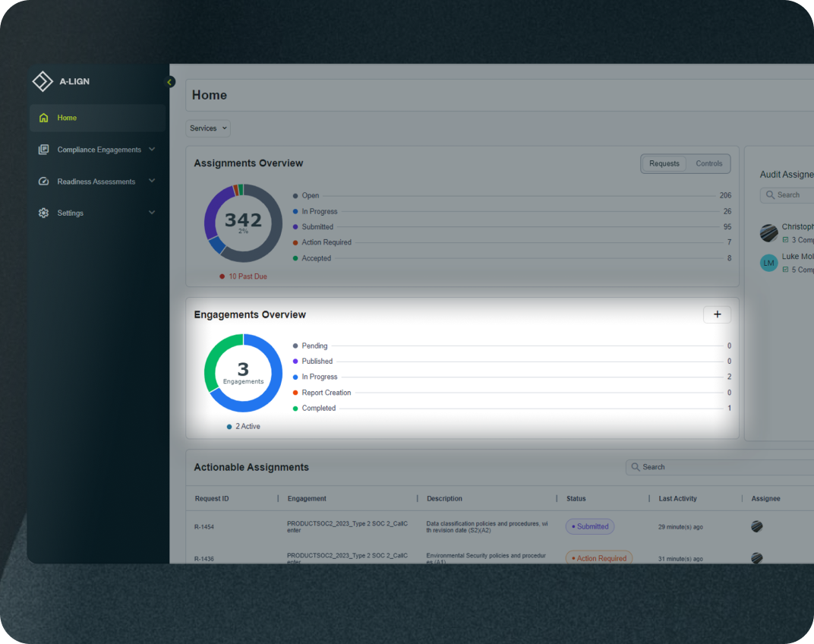
Task: Click the 29 minute(s) ago cell
Action: tap(680, 527)
